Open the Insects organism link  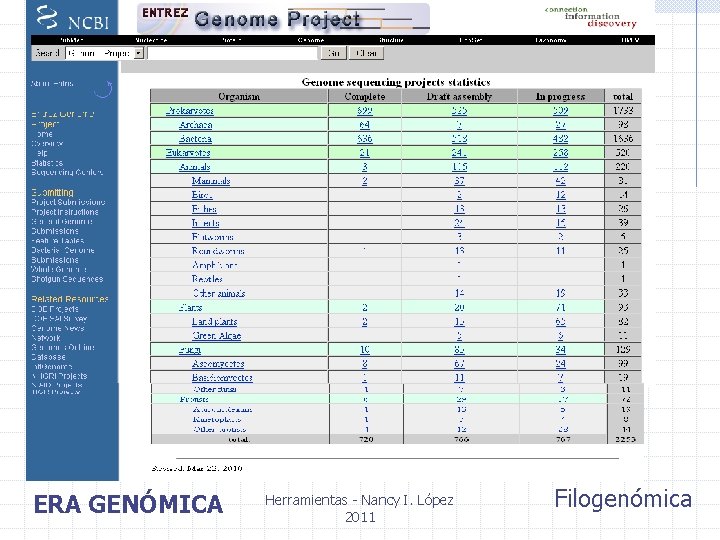click(205, 223)
